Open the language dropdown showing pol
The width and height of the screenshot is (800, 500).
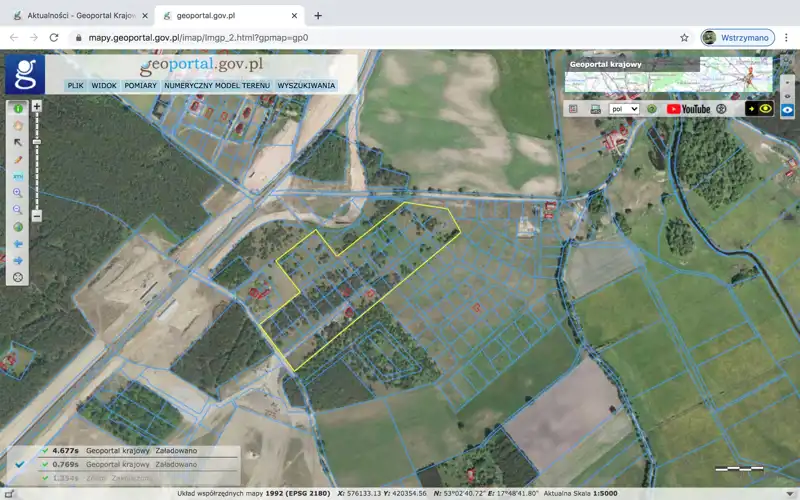tap(624, 108)
